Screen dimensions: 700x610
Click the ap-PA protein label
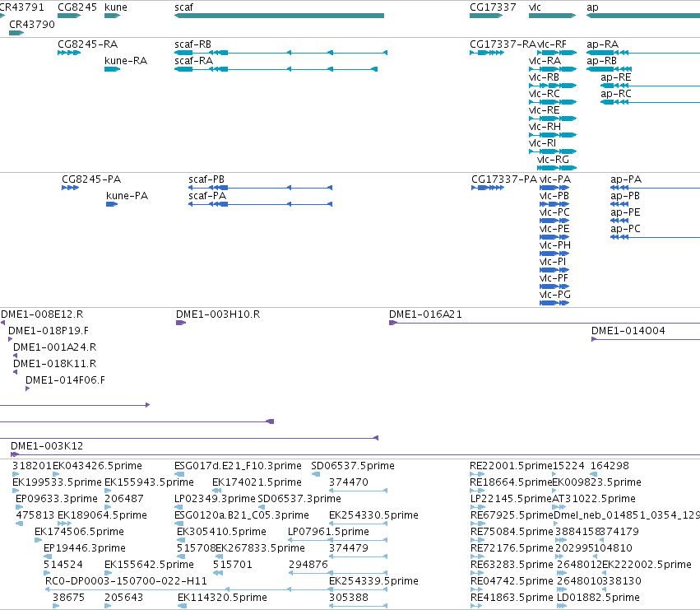pos(626,179)
